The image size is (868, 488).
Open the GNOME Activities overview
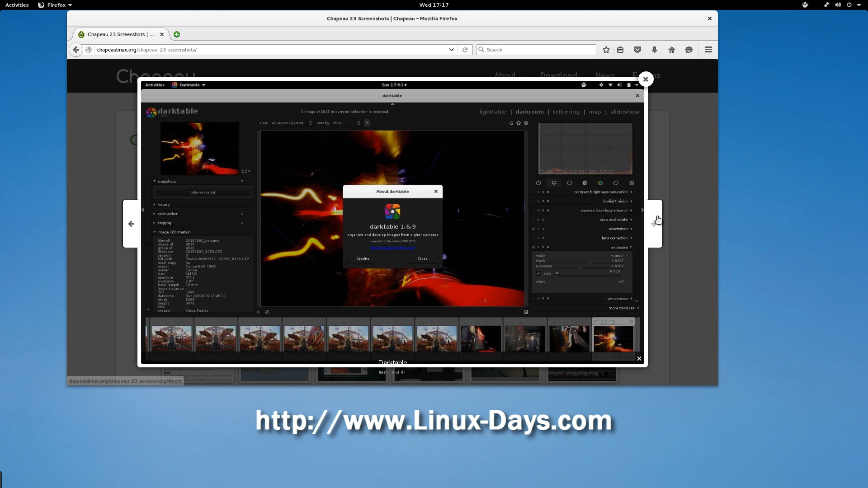(x=17, y=5)
